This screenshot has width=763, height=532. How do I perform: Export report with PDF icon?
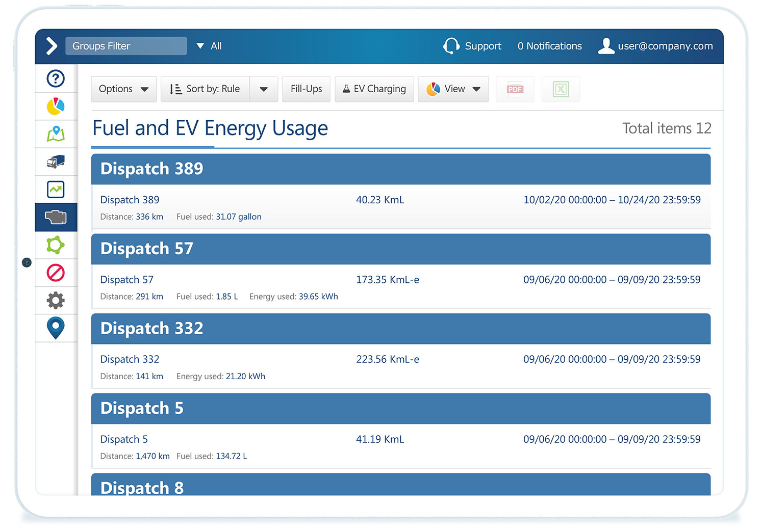click(515, 89)
